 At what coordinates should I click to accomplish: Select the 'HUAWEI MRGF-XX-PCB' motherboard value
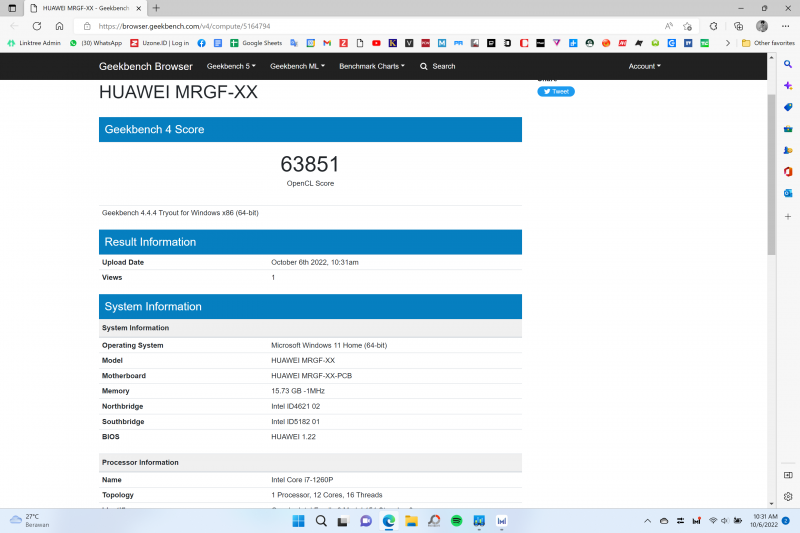pos(311,375)
